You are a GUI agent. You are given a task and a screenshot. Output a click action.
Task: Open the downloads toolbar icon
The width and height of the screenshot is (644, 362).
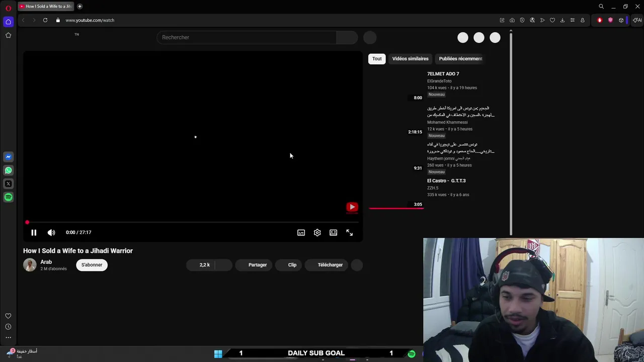[x=562, y=20]
